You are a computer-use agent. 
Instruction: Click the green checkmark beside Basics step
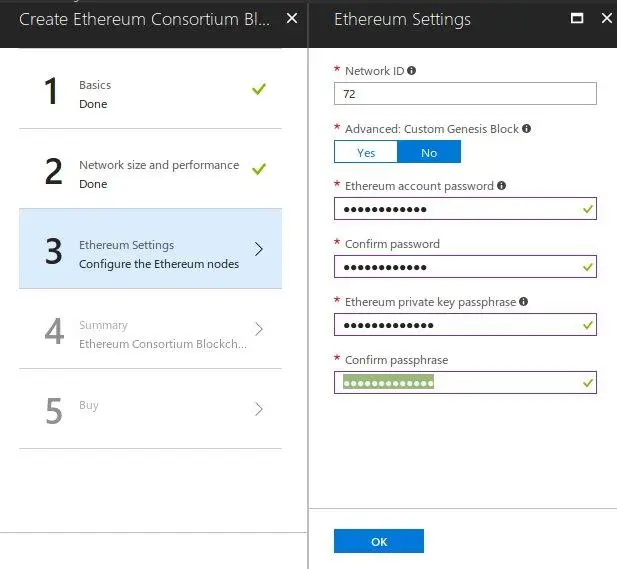point(259,89)
